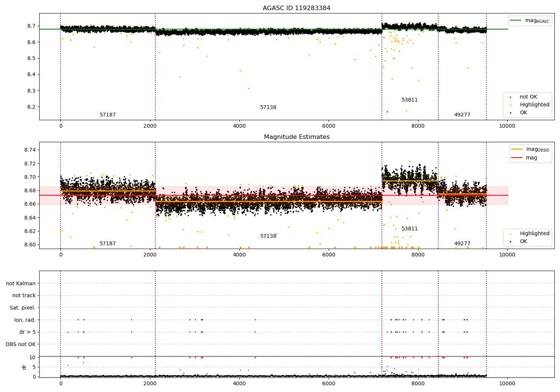The height and width of the screenshot is (392, 560).
Task: Click the dr axis tick labeled 5
Action: pyautogui.click(x=34, y=367)
